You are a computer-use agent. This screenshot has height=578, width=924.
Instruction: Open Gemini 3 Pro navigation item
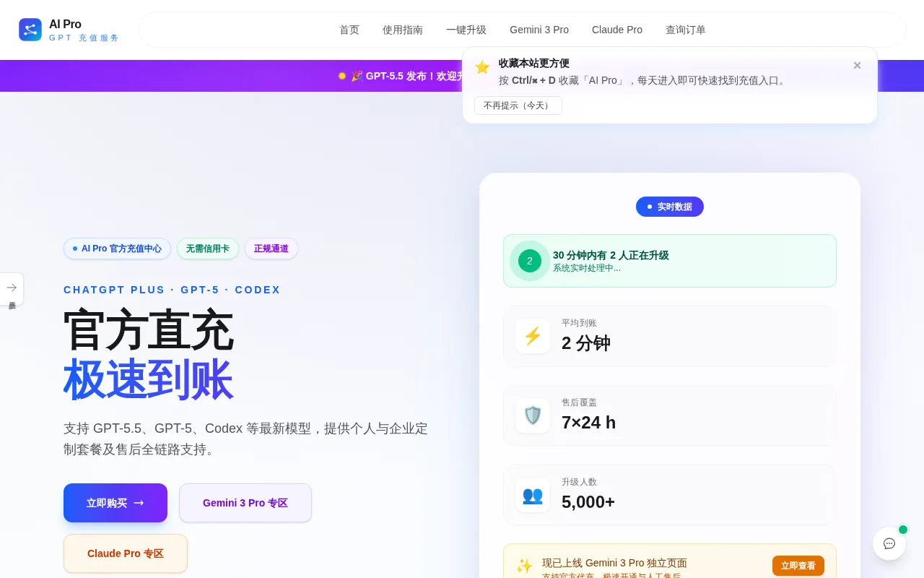coord(539,30)
